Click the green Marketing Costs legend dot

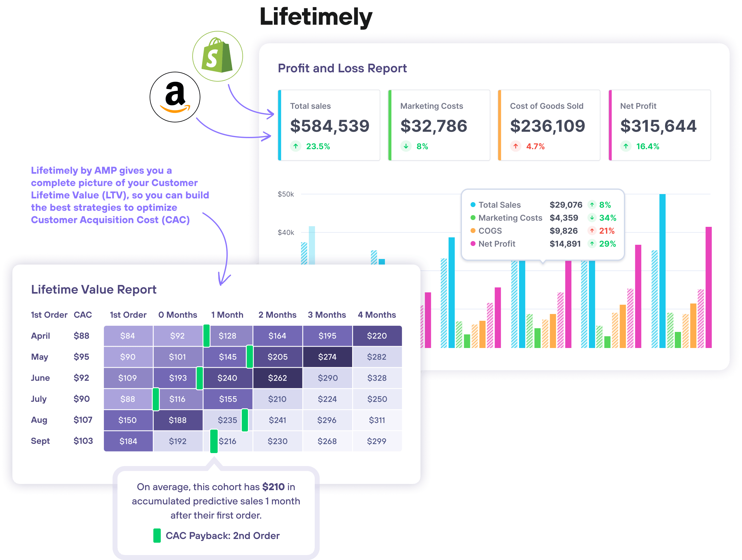(473, 218)
